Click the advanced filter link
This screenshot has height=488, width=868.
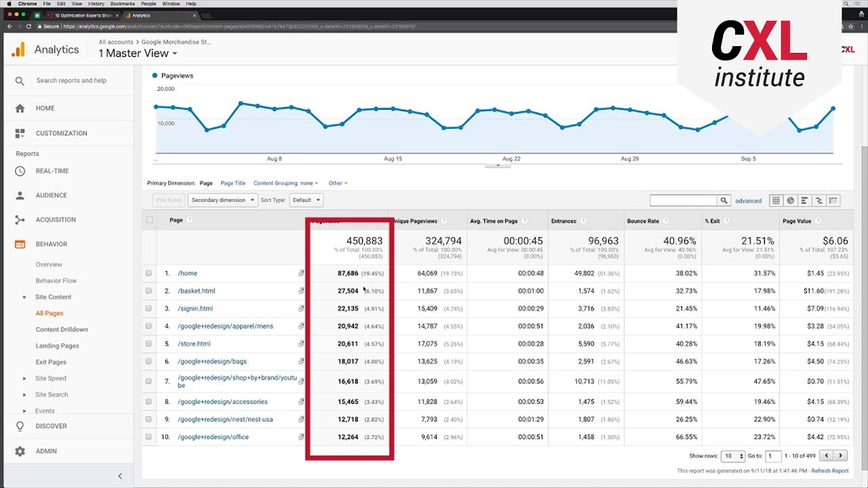748,201
